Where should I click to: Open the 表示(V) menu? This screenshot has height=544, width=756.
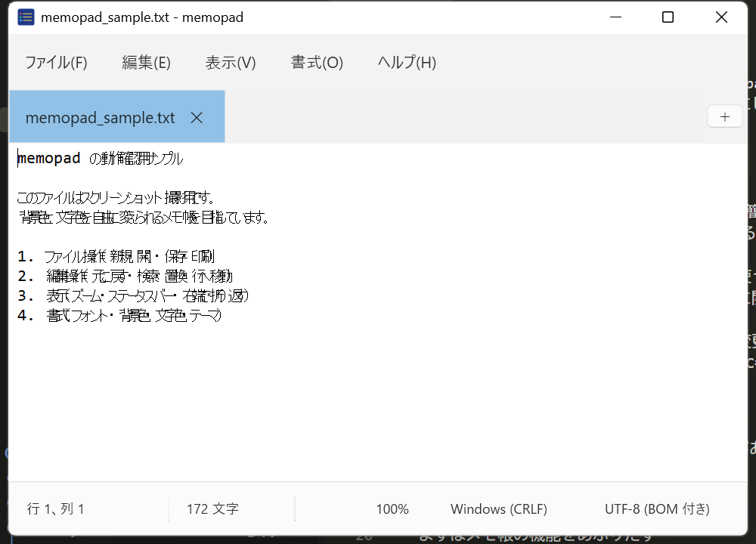tap(231, 63)
